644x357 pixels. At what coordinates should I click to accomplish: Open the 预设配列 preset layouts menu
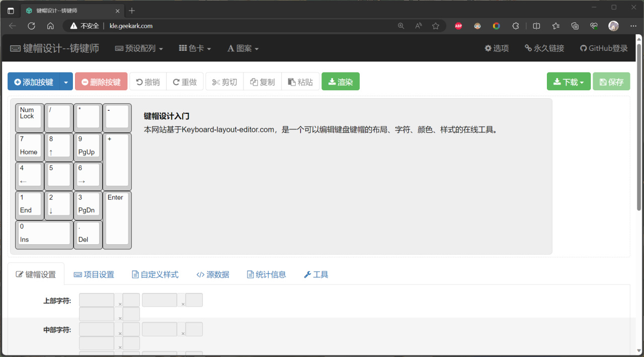139,48
